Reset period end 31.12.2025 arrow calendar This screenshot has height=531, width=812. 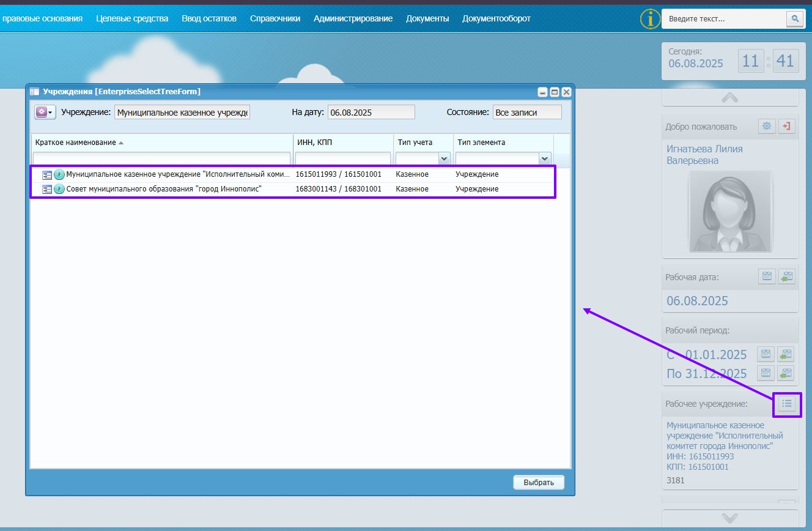click(786, 373)
